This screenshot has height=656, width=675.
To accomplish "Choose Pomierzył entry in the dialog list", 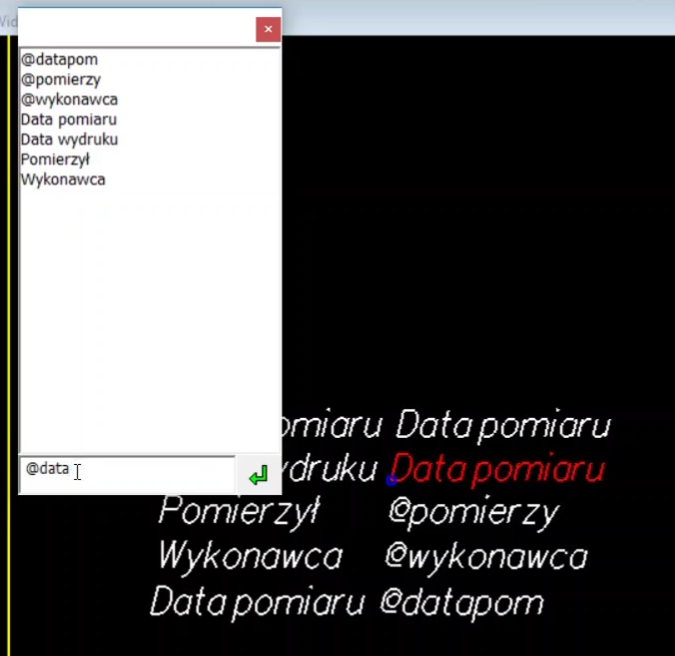I will coord(55,160).
